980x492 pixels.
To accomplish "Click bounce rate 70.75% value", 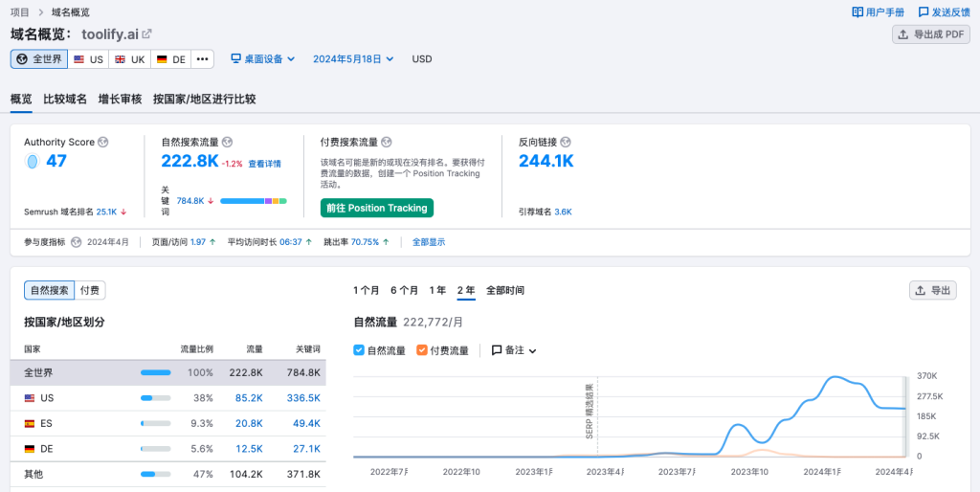I will 365,242.
